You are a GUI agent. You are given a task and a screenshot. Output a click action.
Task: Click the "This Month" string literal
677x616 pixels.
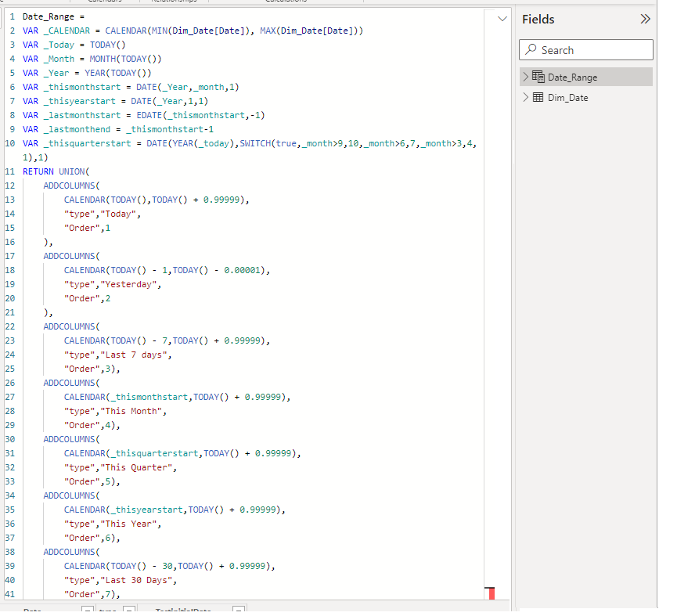(131, 412)
